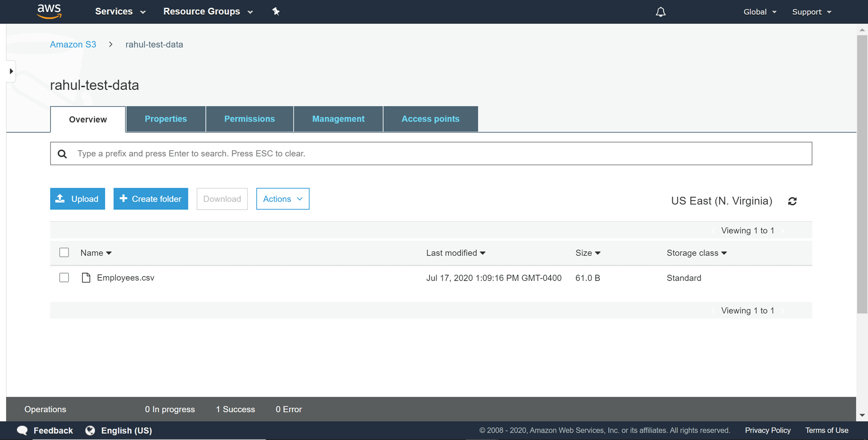Image resolution: width=868 pixels, height=440 pixels.
Task: Click the file icon beside Employees.csv
Action: click(85, 278)
